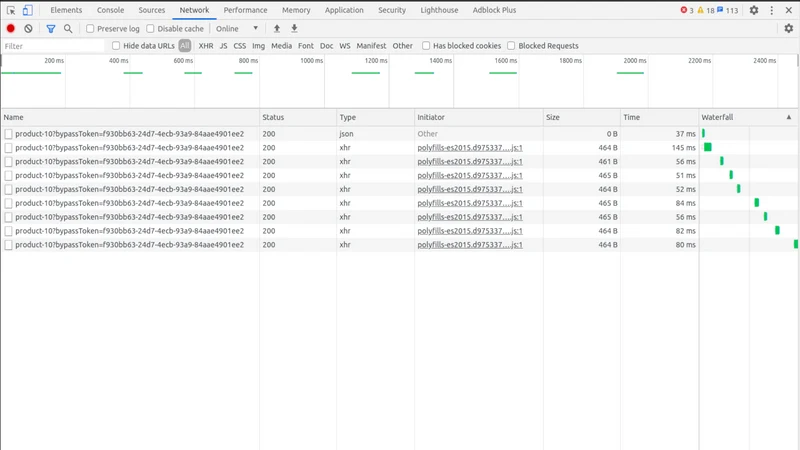Toggle the filter funnel icon
Viewport: 800px width, 450px height.
(51, 29)
